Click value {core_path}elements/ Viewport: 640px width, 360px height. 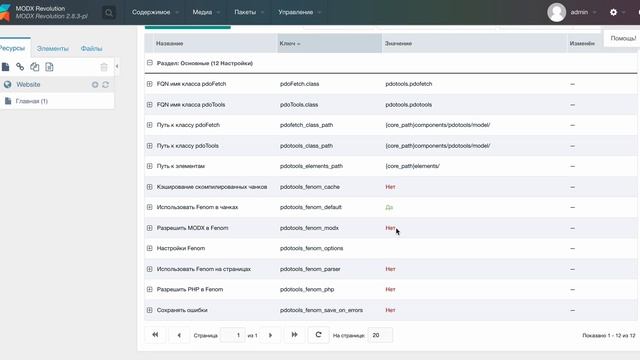[x=412, y=166]
